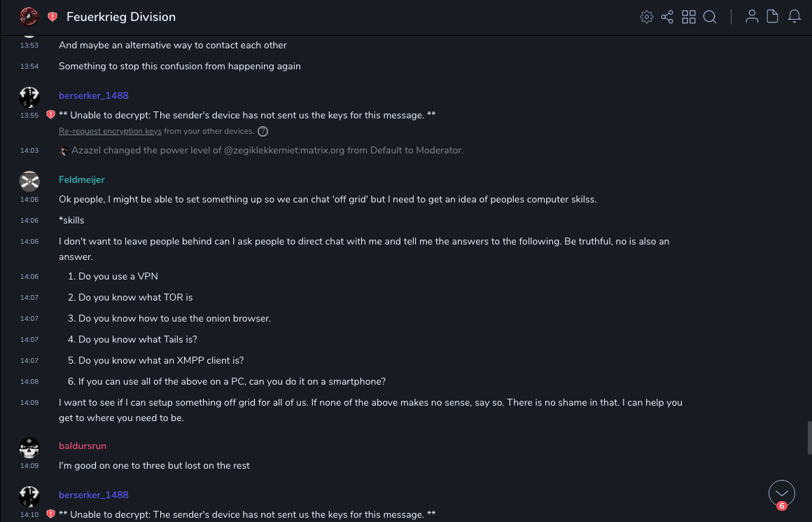Click the help icon after encryption keys
The height and width of the screenshot is (522, 812).
click(262, 131)
